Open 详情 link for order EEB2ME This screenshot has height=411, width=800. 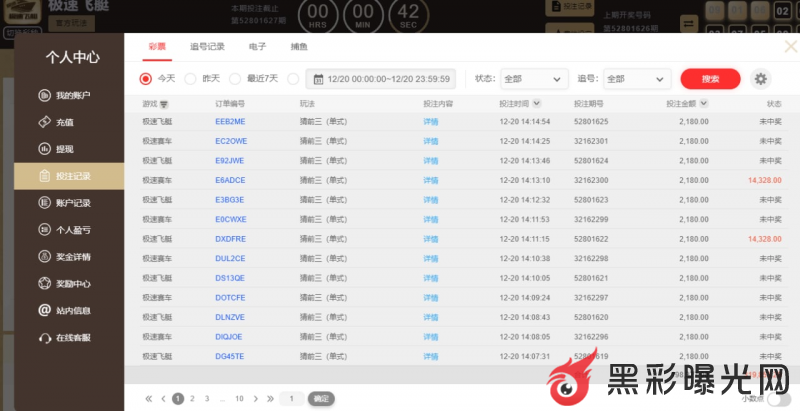tap(431, 122)
